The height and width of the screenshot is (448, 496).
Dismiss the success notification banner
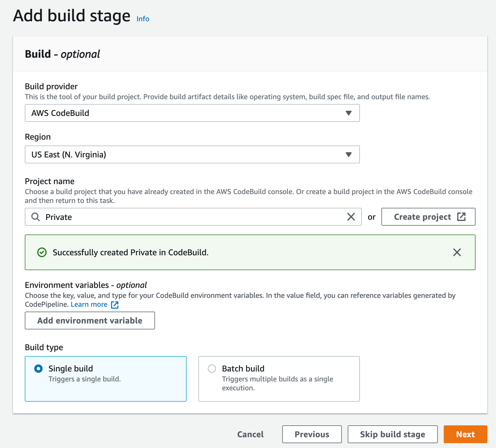point(457,253)
